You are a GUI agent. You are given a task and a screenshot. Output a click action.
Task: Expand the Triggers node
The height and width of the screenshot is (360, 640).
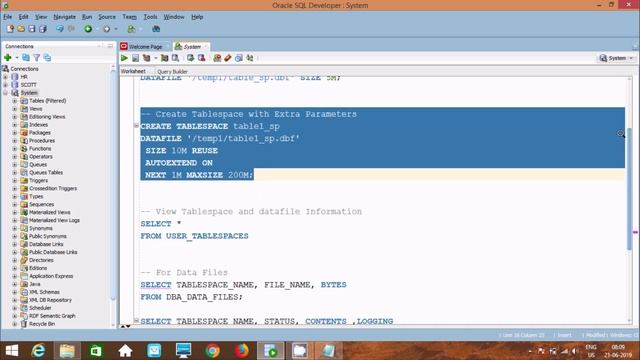[x=15, y=180]
